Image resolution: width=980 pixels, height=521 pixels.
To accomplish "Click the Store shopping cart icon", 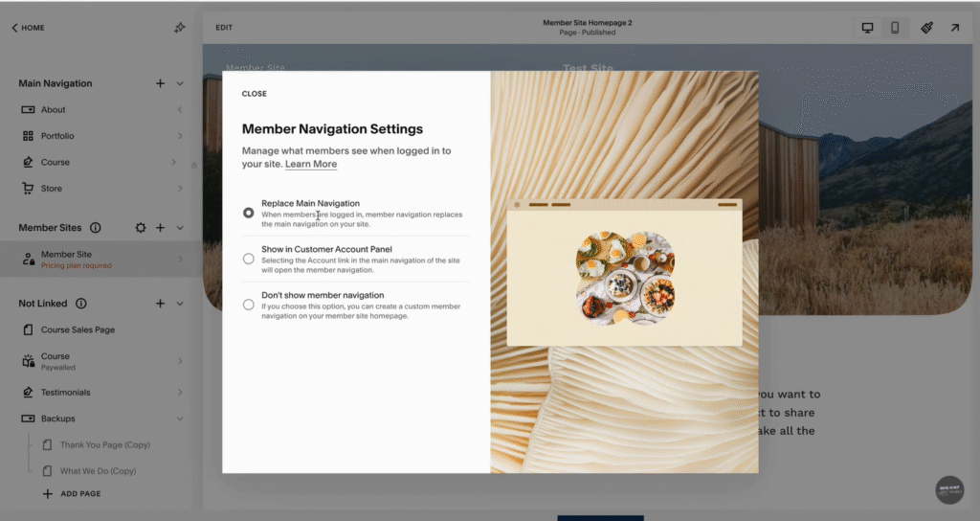I will pyautogui.click(x=28, y=189).
